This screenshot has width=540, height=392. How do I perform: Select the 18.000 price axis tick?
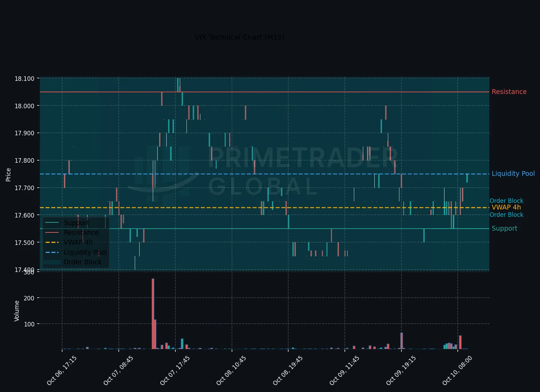point(24,106)
